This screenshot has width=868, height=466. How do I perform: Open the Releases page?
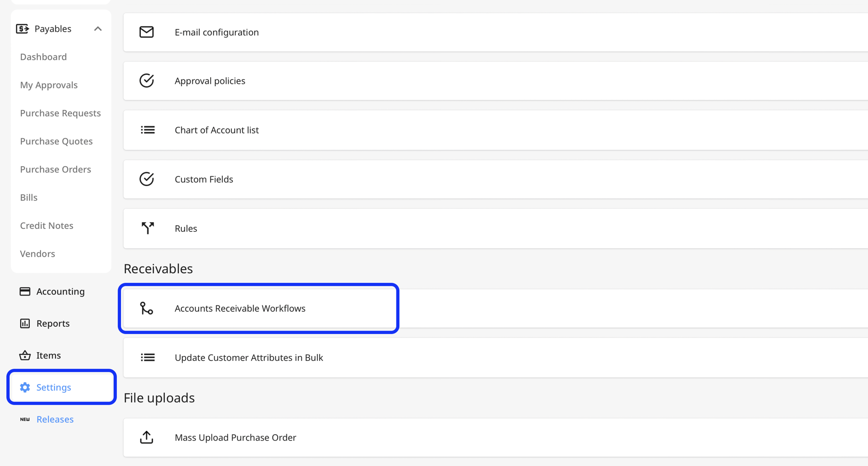tap(55, 419)
